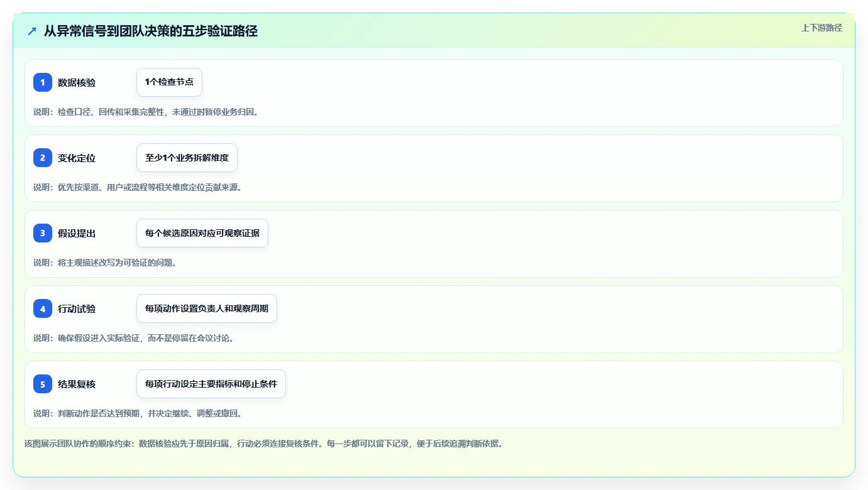Click the 假设提出 step name
Image resolution: width=868 pixels, height=490 pixels.
pos(77,233)
